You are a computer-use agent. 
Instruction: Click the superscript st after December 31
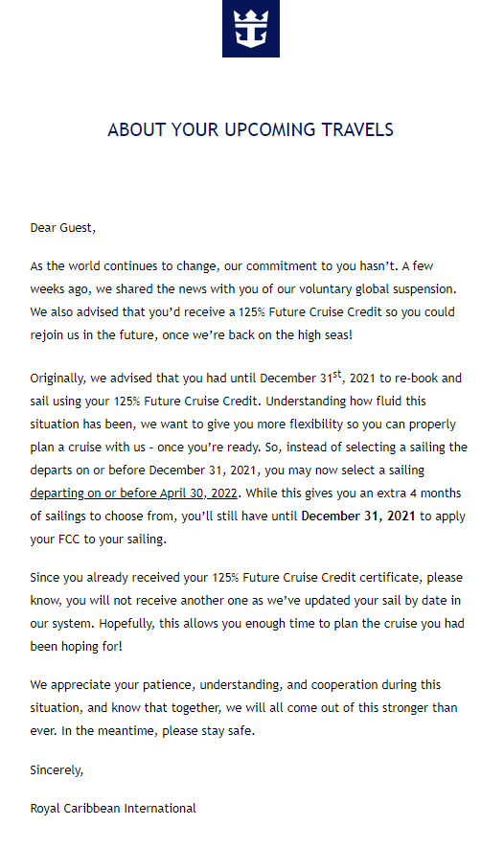[337, 374]
